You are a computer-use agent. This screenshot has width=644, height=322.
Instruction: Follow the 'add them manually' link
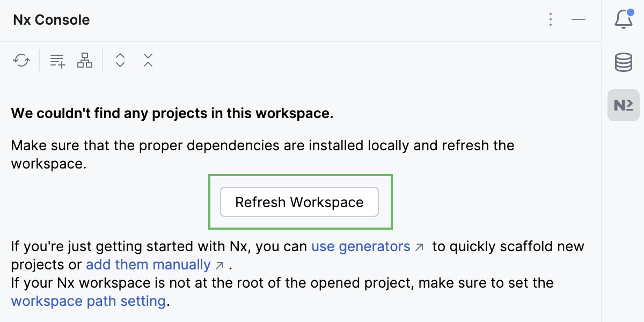click(149, 265)
